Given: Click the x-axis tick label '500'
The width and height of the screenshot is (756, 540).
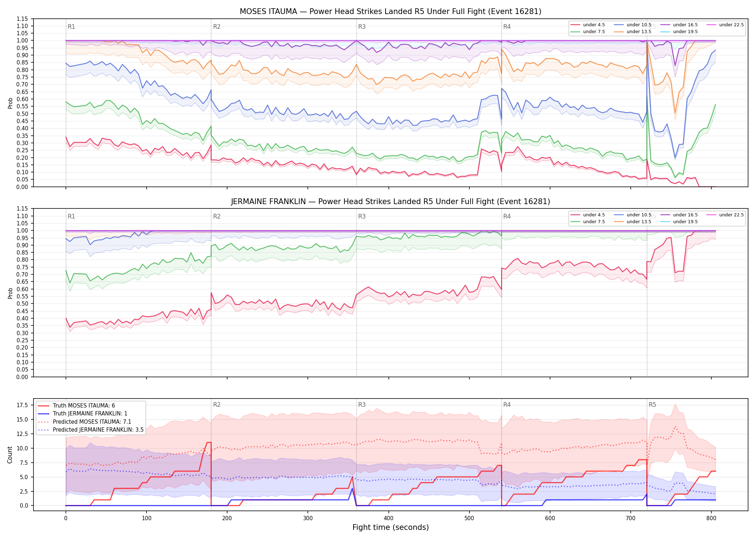Looking at the screenshot, I should [x=469, y=518].
